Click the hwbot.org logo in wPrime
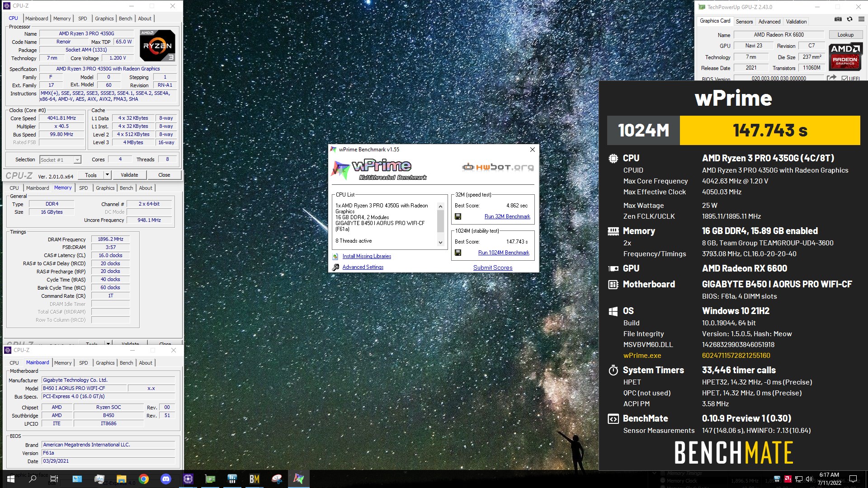The width and height of the screenshot is (868, 488). click(x=498, y=167)
